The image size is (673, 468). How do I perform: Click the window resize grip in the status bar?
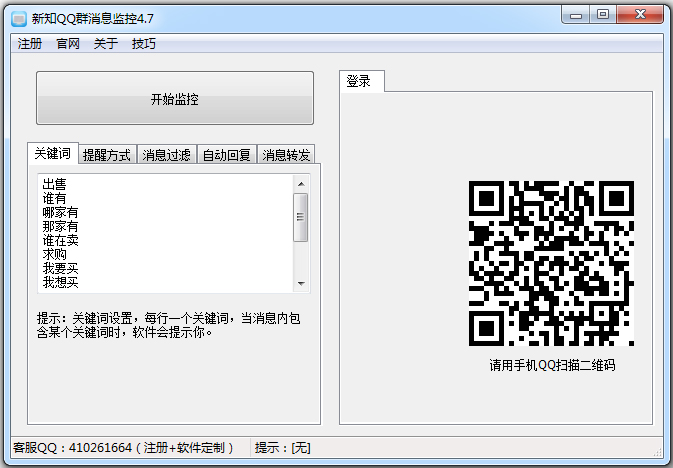pos(657,452)
